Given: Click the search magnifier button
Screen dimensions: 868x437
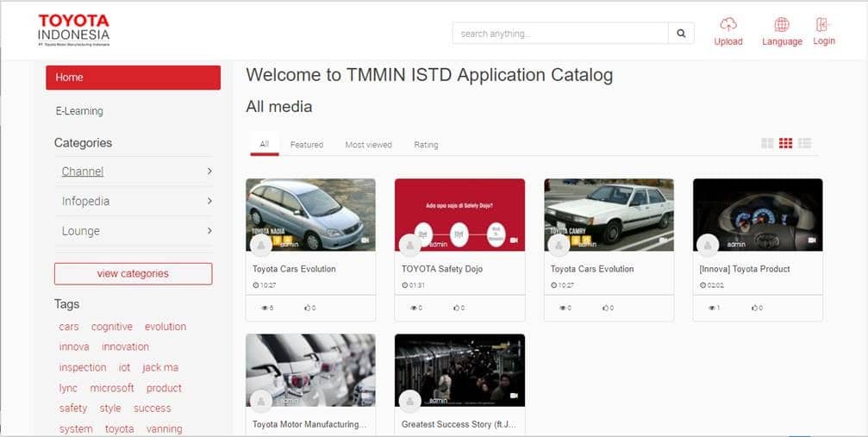Looking at the screenshot, I should tap(681, 34).
